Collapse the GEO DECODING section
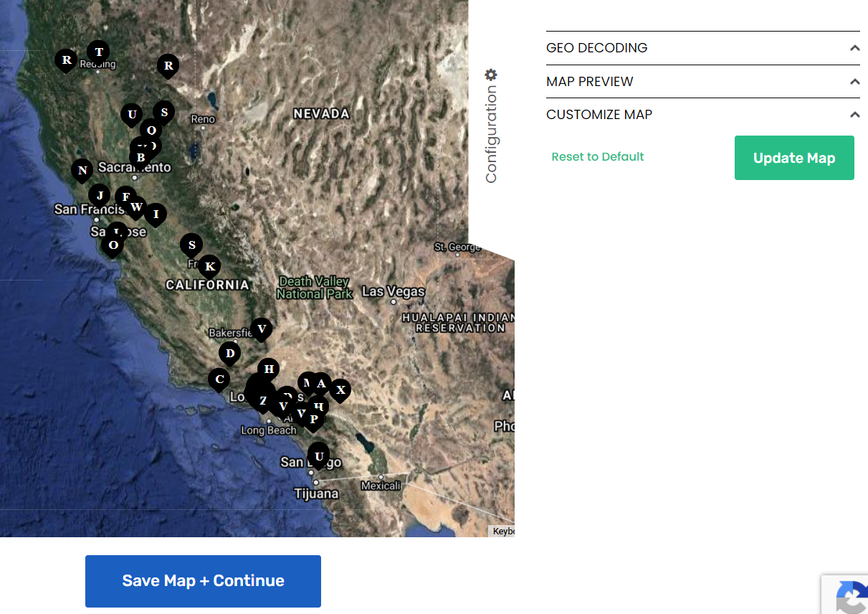Screen dimensions: 868x614 pos(854,47)
